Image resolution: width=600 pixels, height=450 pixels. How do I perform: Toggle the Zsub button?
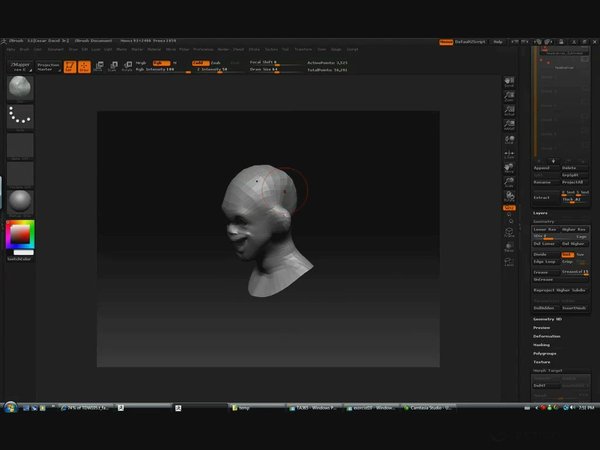pyautogui.click(x=216, y=63)
